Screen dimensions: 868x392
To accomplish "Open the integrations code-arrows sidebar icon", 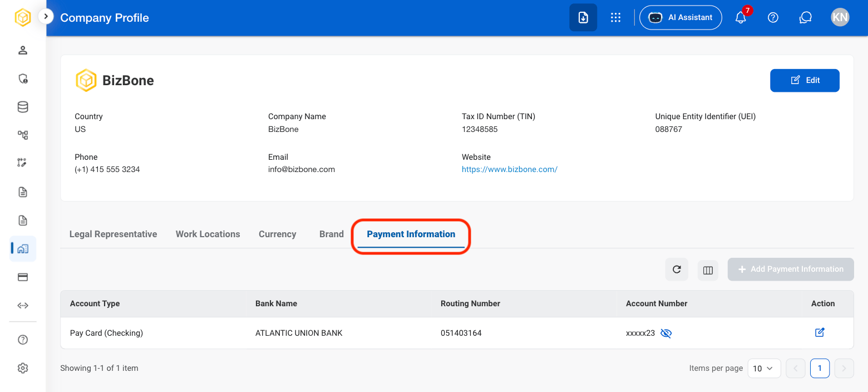I will point(23,305).
